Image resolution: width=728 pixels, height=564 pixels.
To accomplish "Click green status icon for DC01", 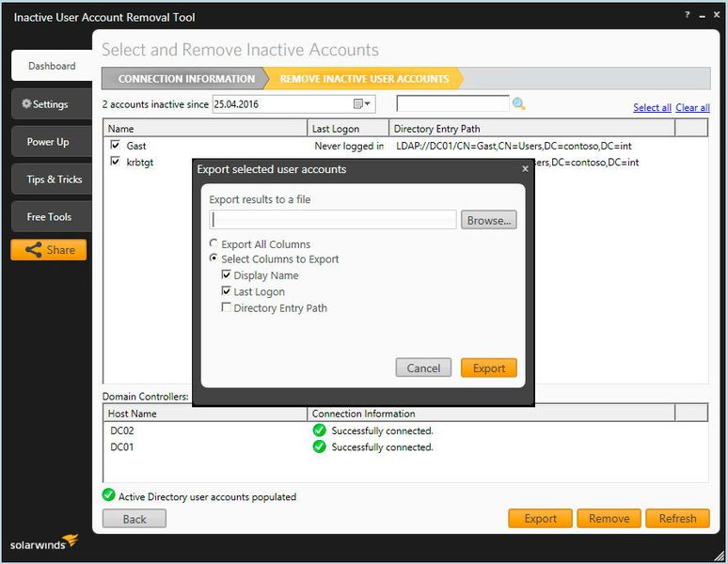I will point(320,446).
